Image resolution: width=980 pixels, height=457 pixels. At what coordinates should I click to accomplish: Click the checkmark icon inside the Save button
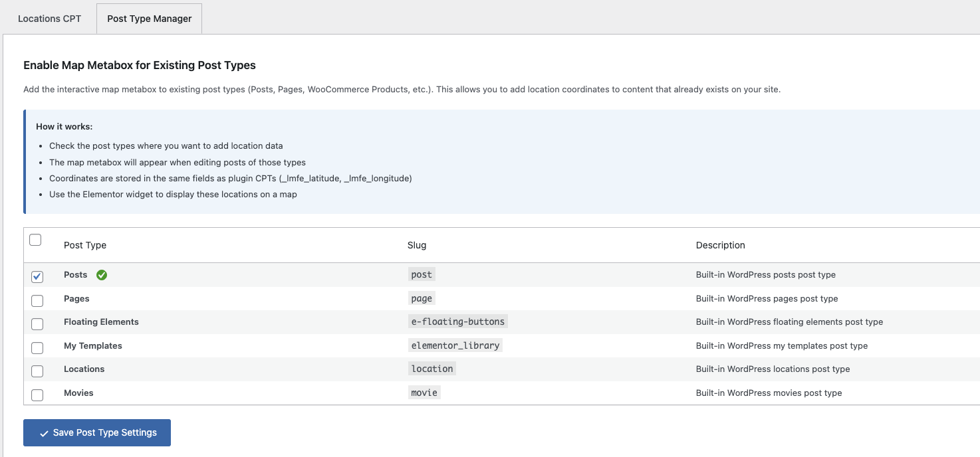[x=44, y=432]
